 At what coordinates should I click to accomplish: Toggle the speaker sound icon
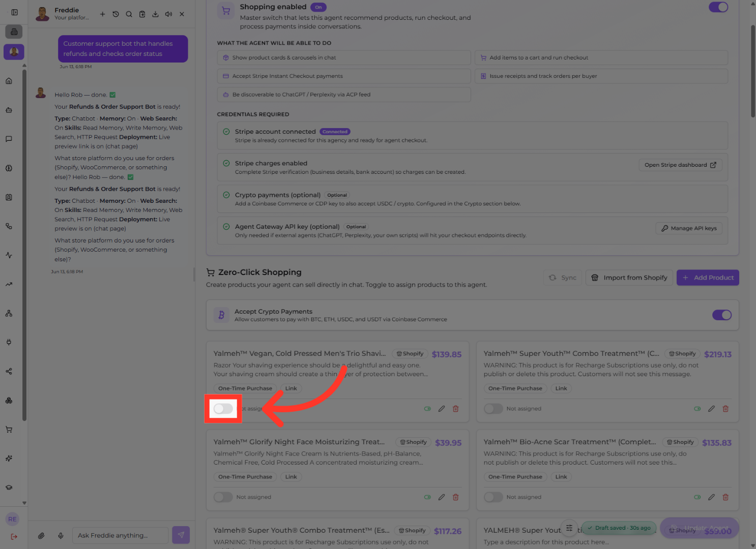[168, 14]
